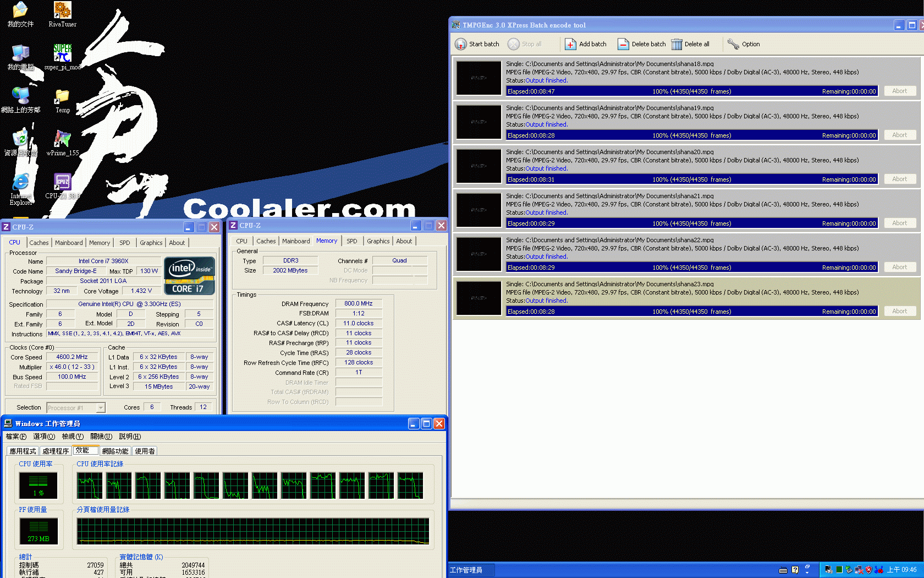924x578 pixels.
Task: Click Abort button for shana19.mpg job
Action: pos(900,135)
